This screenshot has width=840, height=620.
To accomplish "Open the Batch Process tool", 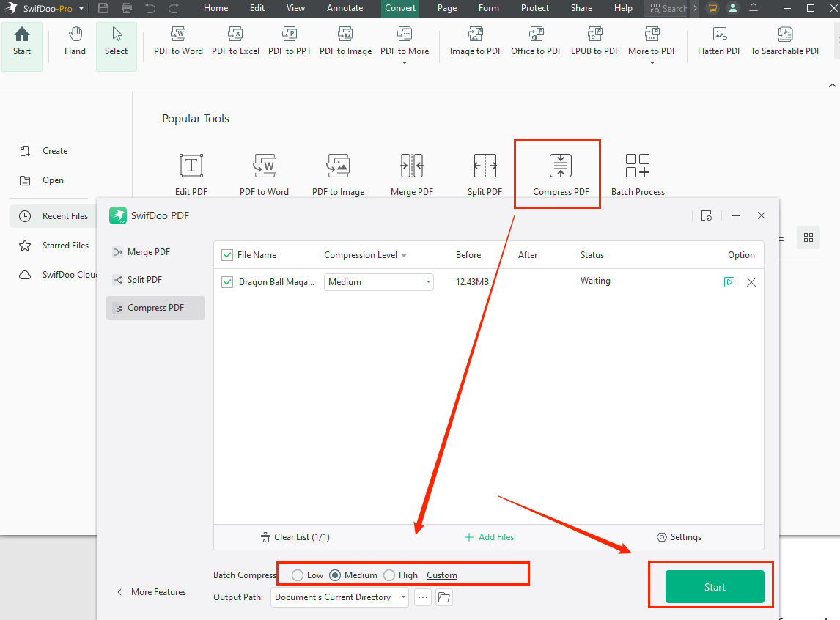I will [x=638, y=174].
